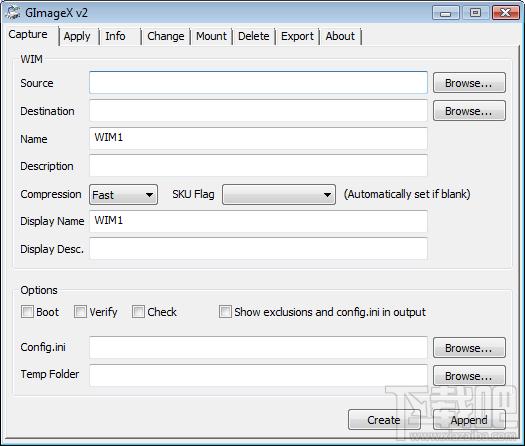Browse for the Config.ini file

pyautogui.click(x=469, y=348)
